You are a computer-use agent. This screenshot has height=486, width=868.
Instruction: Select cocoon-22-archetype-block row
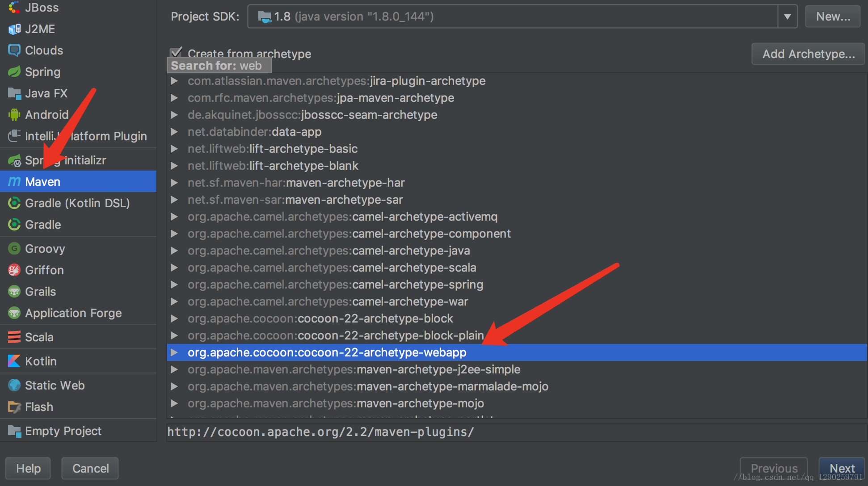(517, 318)
